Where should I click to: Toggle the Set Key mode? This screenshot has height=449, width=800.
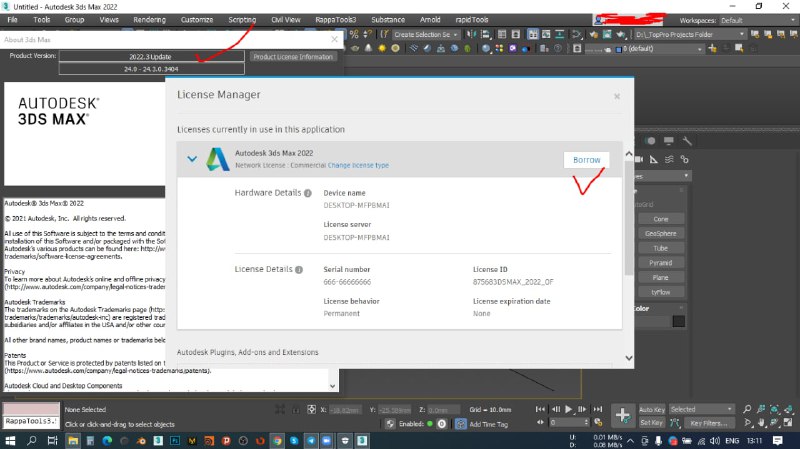click(x=652, y=422)
